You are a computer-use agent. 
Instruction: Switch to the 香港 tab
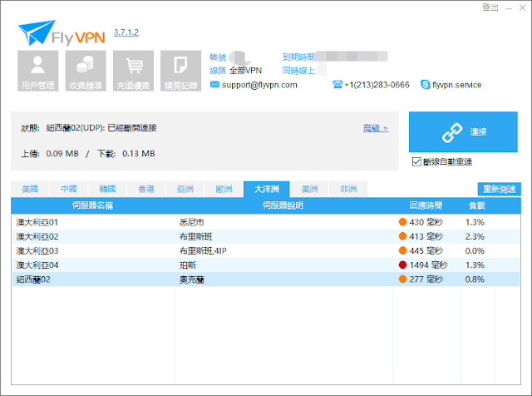(146, 189)
